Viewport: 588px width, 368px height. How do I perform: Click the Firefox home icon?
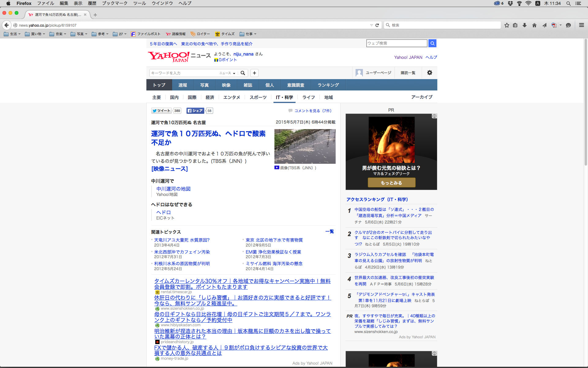(x=534, y=25)
